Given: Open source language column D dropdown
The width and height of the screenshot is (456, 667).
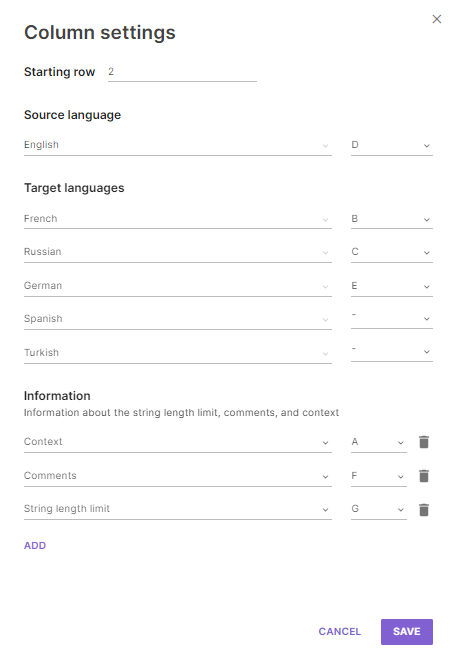Looking at the screenshot, I should (x=391, y=145).
